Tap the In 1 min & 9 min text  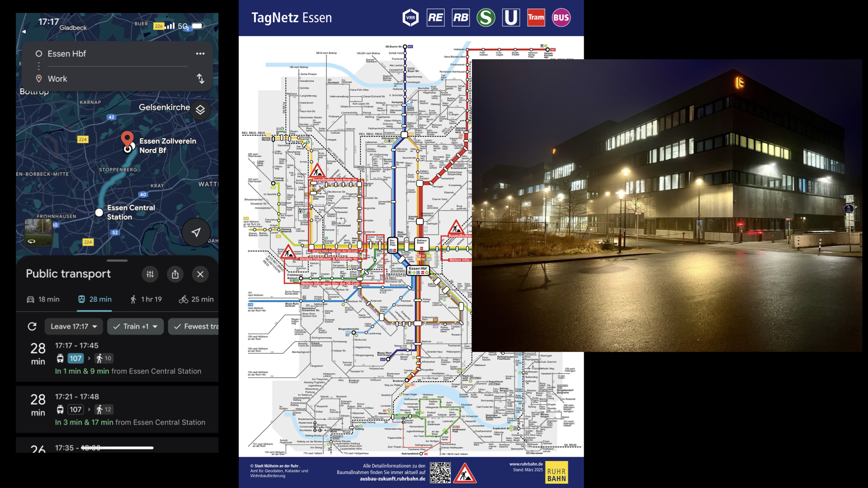82,371
